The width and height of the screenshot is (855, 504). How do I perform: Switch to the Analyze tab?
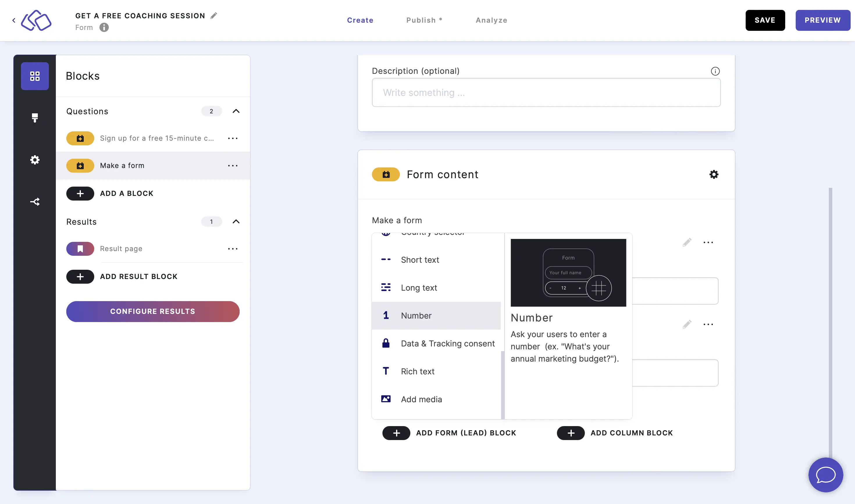coord(491,20)
